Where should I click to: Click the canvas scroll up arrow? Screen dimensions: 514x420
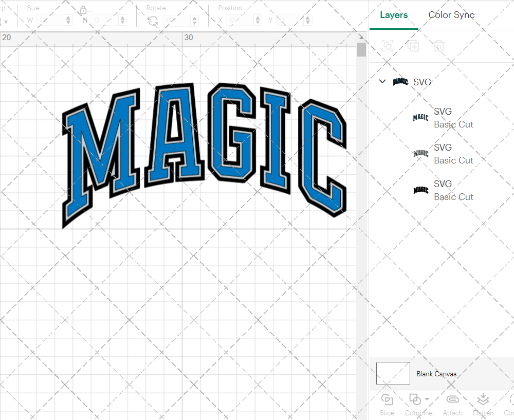coord(361,36)
